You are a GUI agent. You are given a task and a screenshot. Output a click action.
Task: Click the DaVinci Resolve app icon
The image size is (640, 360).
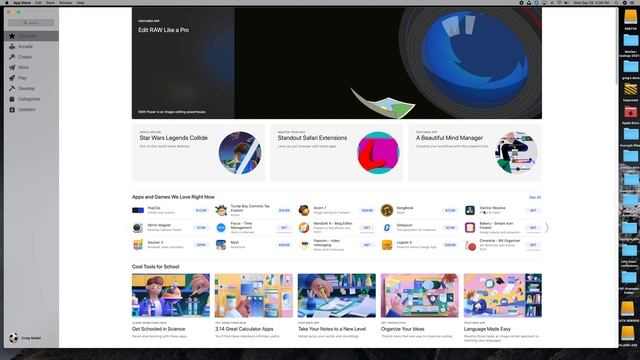coord(470,210)
